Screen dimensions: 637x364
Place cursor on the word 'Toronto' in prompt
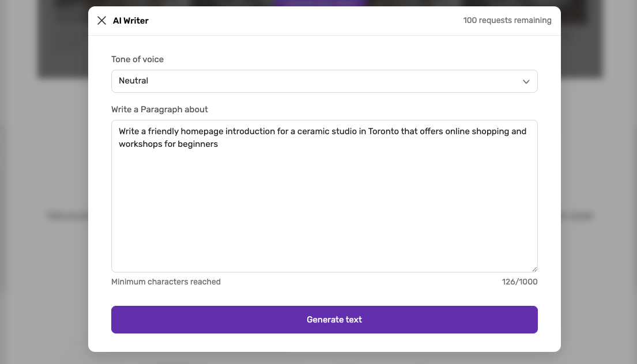(x=383, y=131)
